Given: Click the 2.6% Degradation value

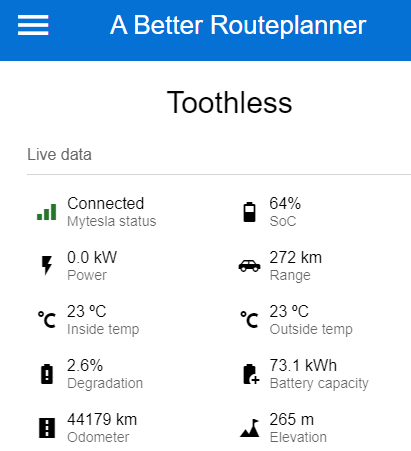Looking at the screenshot, I should pos(85,365).
